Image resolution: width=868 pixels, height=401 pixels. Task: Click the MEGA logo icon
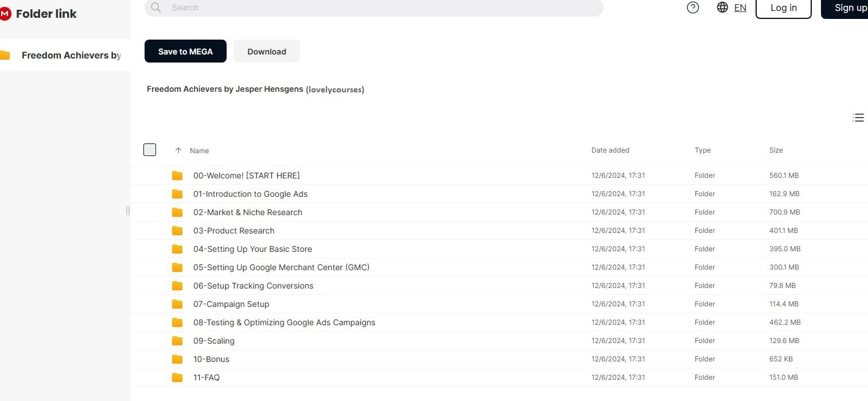[5, 14]
